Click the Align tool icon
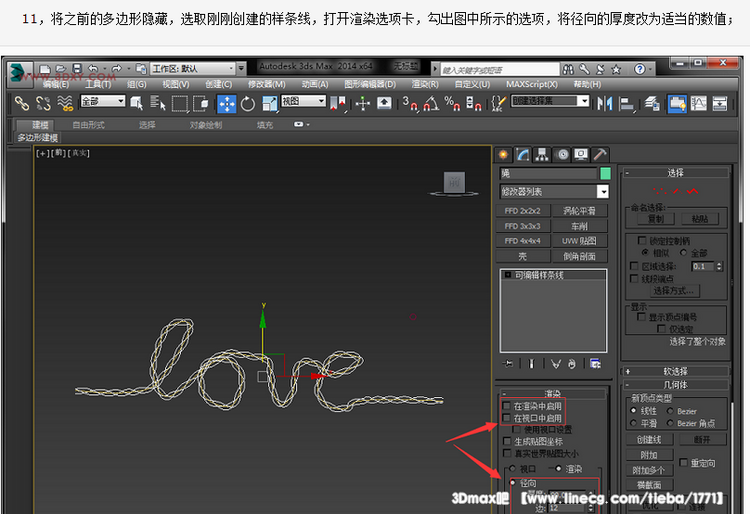 (x=627, y=103)
